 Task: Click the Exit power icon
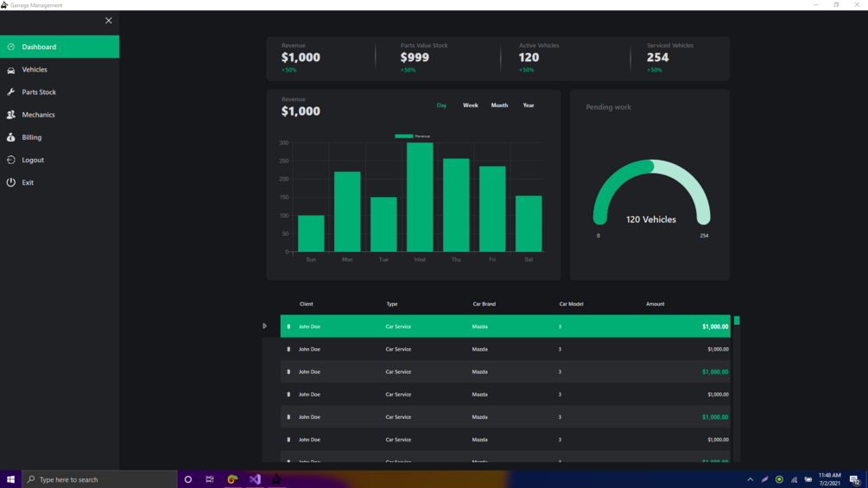pyautogui.click(x=11, y=182)
